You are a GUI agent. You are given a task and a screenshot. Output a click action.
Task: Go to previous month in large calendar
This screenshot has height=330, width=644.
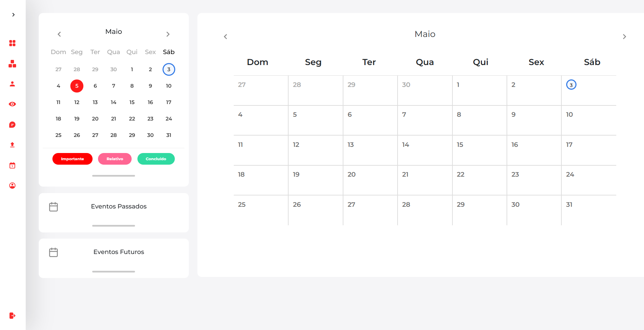pos(226,37)
